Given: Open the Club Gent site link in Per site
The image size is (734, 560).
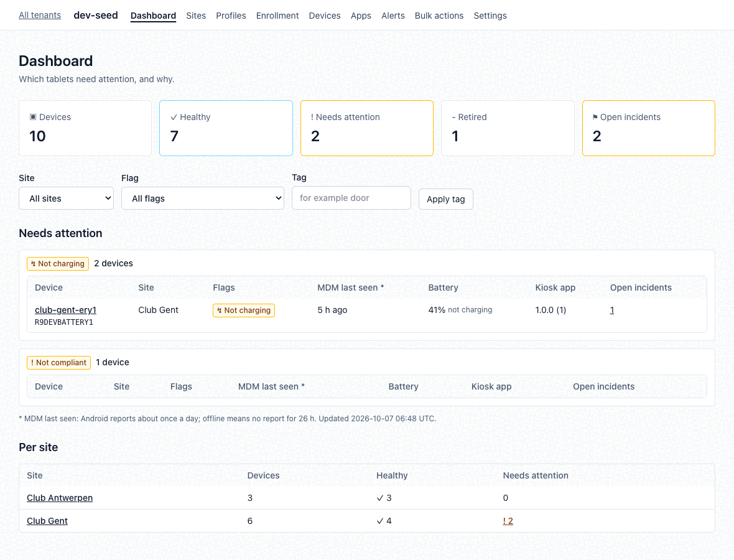Looking at the screenshot, I should pos(47,521).
